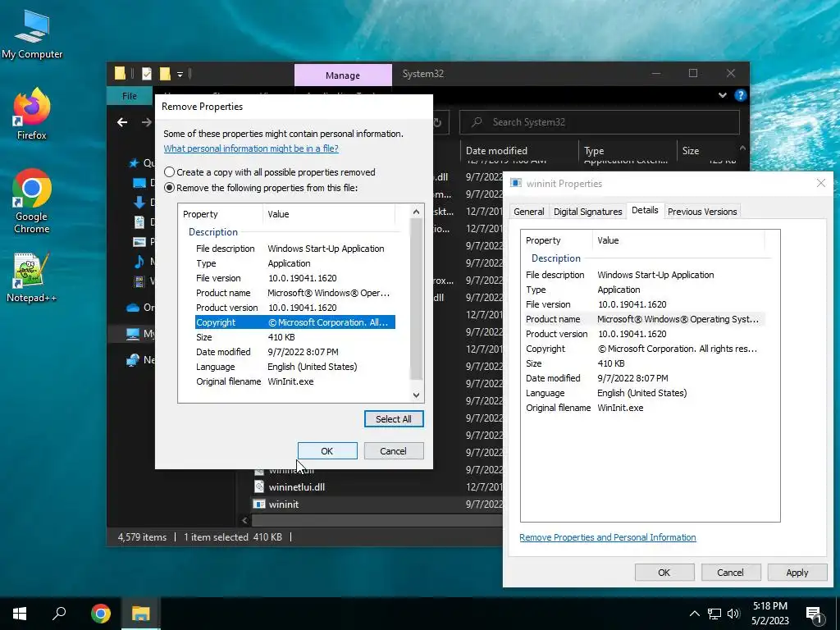Click Cancel in wininit Properties
The width and height of the screenshot is (840, 630).
730,572
